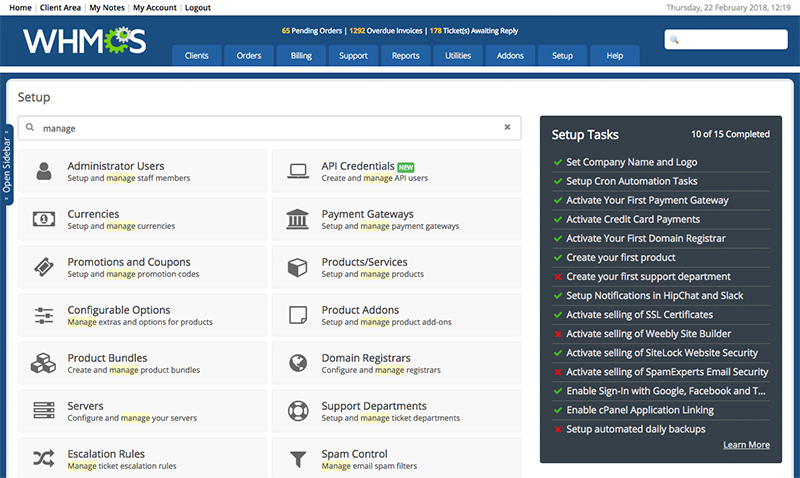Click into the setup search field
Viewport: 800px width, 478px height.
click(269, 128)
